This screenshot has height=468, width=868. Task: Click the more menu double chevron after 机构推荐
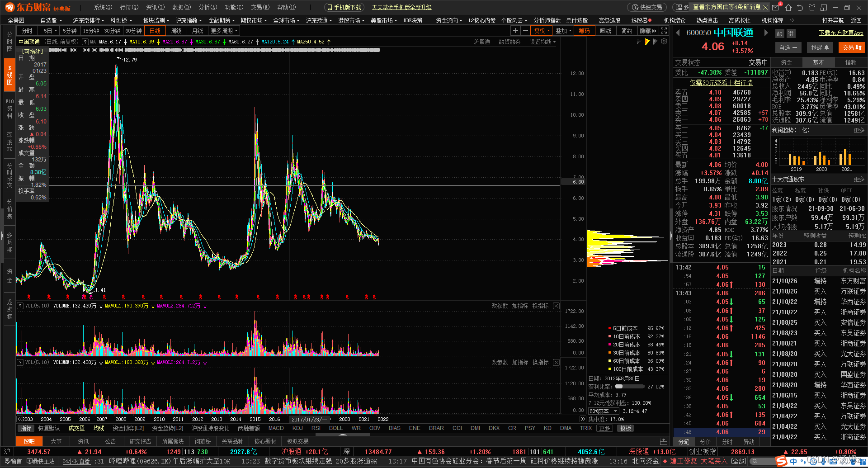tap(792, 20)
